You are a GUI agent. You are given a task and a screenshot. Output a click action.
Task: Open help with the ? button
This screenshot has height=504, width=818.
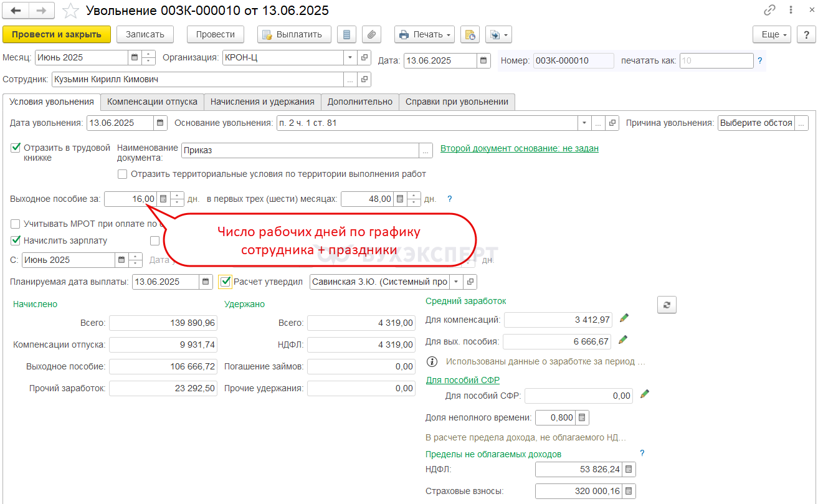(x=806, y=34)
